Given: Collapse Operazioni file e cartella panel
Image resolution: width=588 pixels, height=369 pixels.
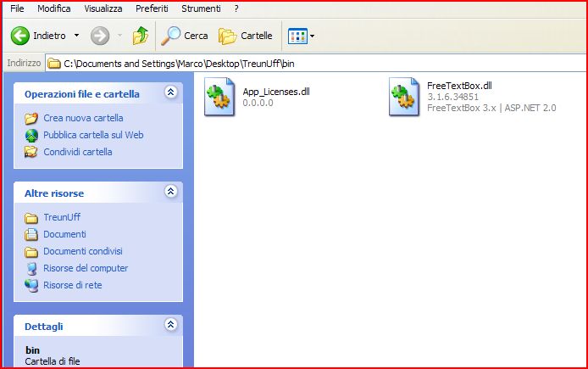Looking at the screenshot, I should (170, 92).
